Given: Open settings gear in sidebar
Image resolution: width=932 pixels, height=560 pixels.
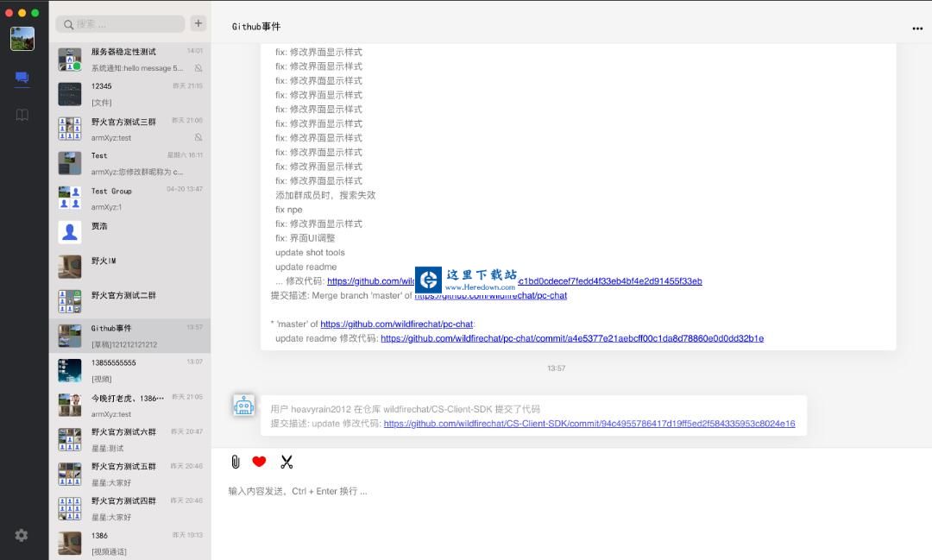Looking at the screenshot, I should [22, 535].
